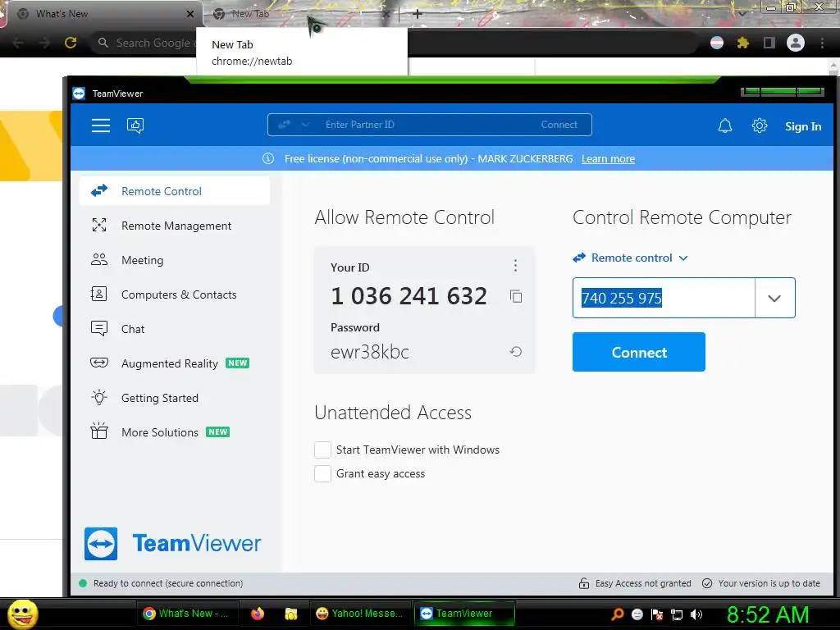Viewport: 840px width, 630px height.
Task: Check Grant easy access
Action: tap(322, 473)
